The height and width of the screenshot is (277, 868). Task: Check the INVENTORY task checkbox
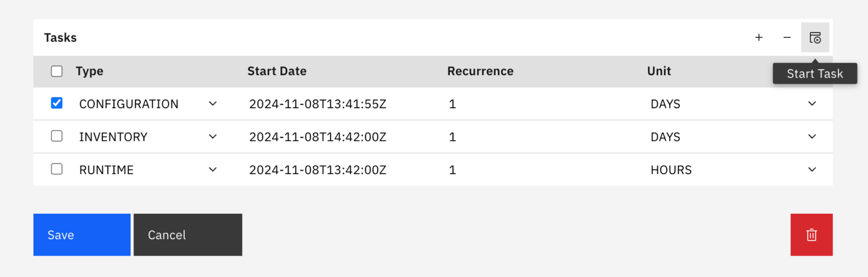57,136
